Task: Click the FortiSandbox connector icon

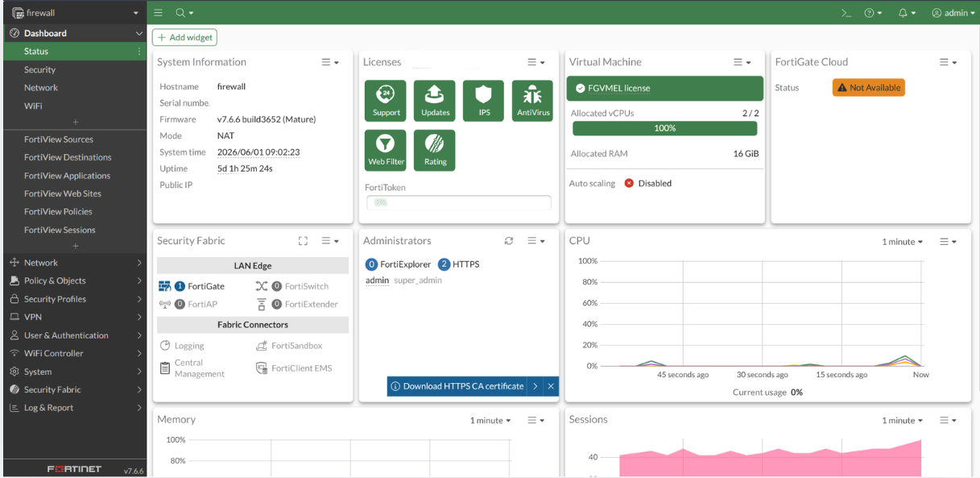Action: (x=262, y=346)
